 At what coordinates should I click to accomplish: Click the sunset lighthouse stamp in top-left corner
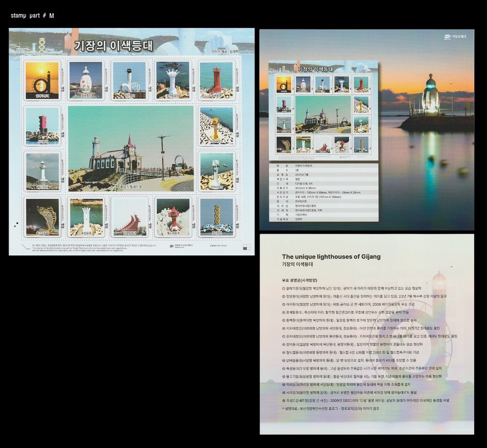point(42,81)
